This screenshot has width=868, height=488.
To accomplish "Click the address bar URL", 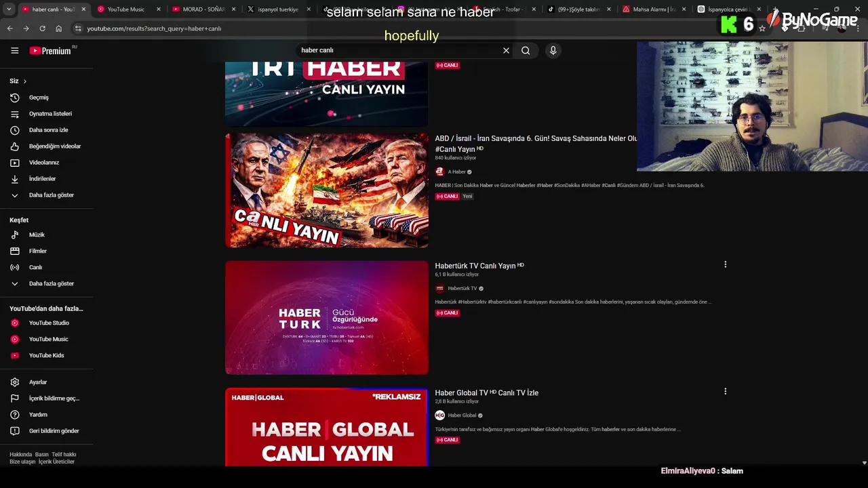I will click(154, 28).
